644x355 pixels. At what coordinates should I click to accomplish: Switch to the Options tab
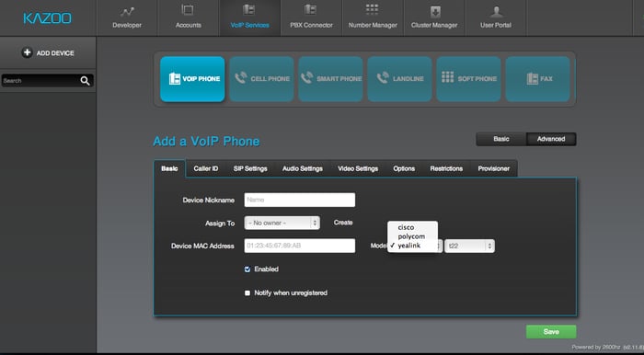coord(404,168)
